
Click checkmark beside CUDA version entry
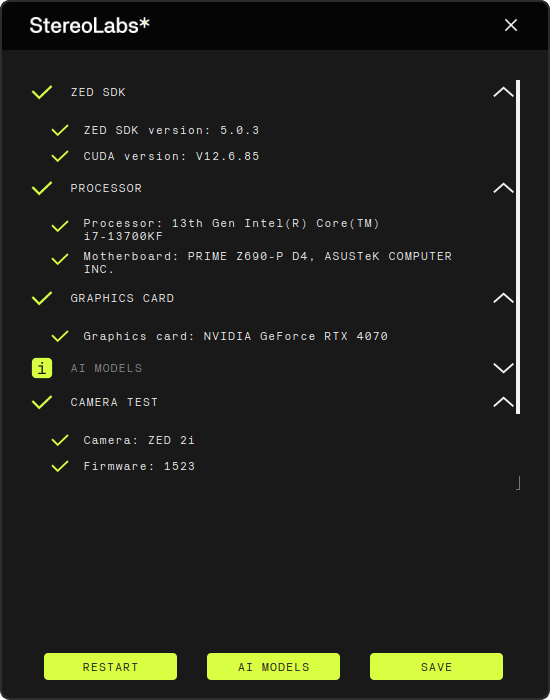[60, 156]
